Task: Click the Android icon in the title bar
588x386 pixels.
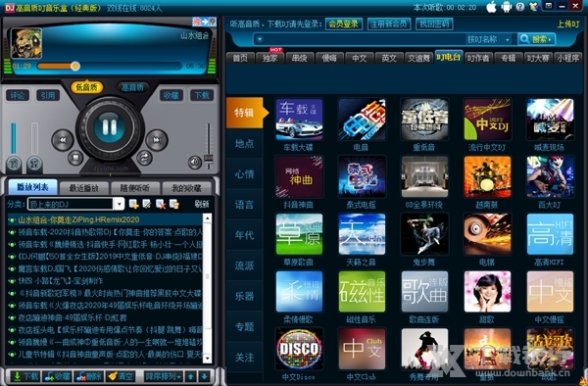Action: click(506, 7)
